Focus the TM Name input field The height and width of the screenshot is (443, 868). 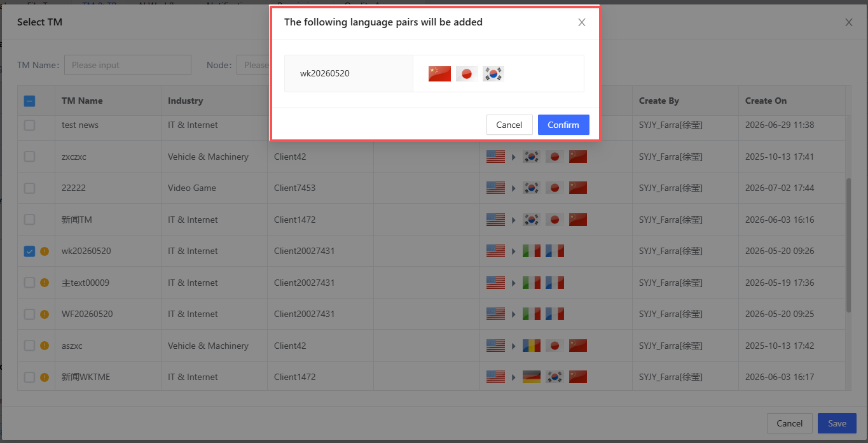coord(128,65)
